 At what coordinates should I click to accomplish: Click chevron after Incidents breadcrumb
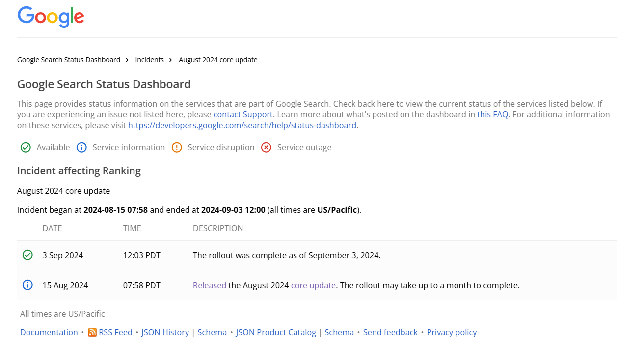coord(171,60)
